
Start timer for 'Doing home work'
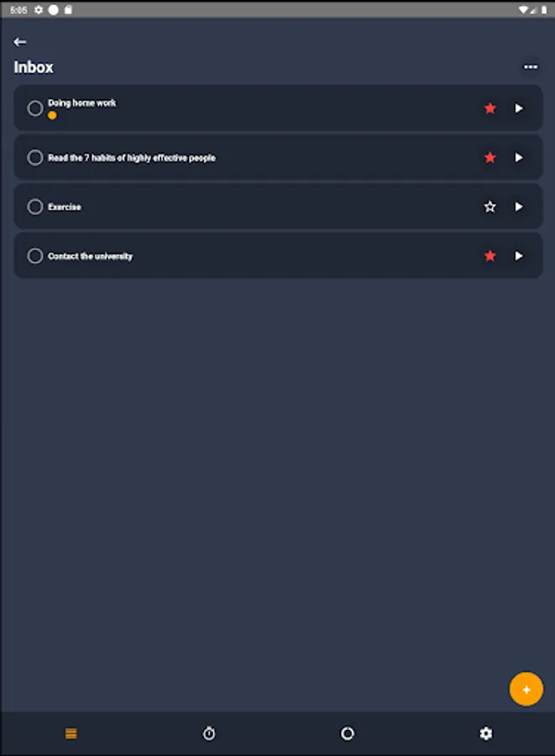tap(519, 108)
